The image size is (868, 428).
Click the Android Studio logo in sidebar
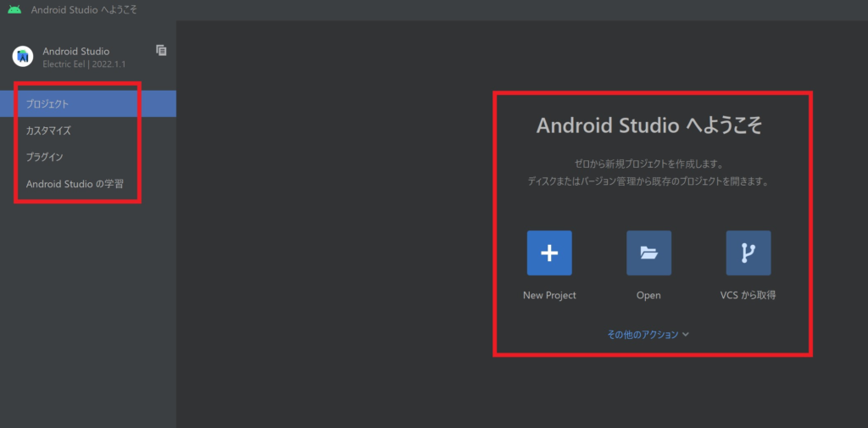click(22, 57)
